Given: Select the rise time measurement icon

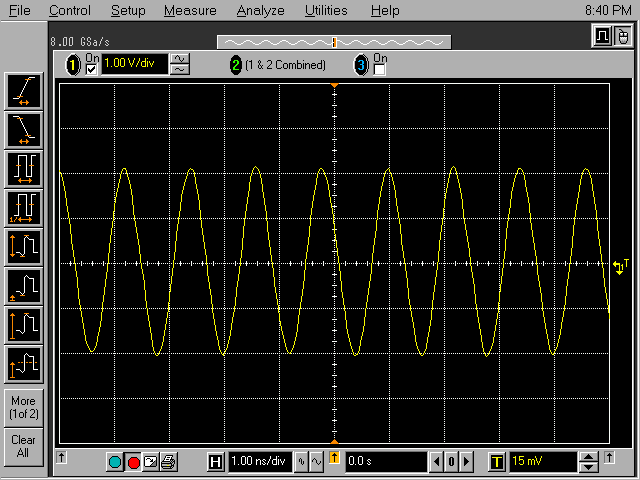Looking at the screenshot, I should (23, 91).
